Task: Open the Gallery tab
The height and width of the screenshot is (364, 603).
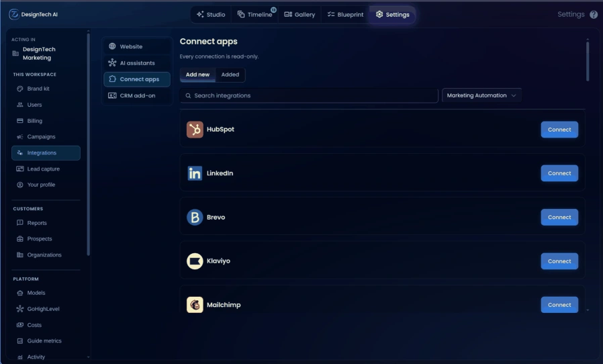Action: pos(299,15)
